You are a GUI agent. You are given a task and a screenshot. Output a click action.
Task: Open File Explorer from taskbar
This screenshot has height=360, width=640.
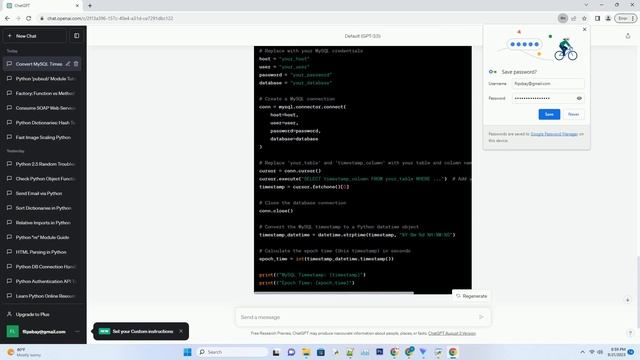tap(306, 352)
